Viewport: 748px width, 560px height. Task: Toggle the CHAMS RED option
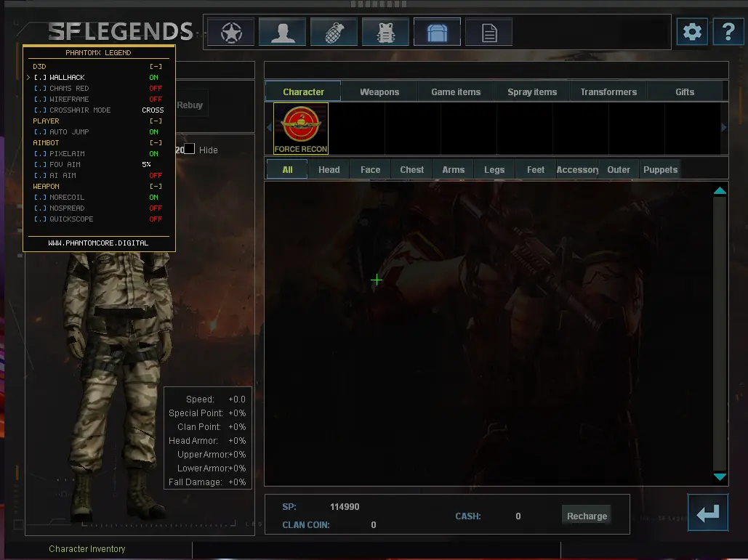(x=98, y=88)
